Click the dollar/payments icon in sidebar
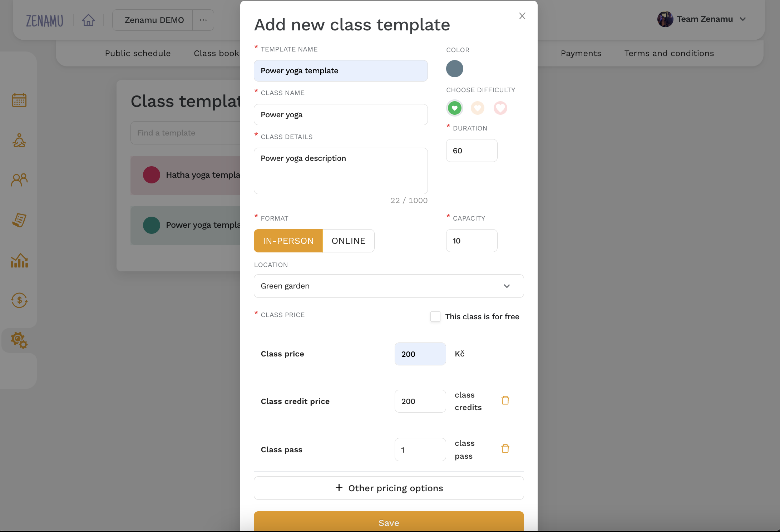 coord(19,300)
